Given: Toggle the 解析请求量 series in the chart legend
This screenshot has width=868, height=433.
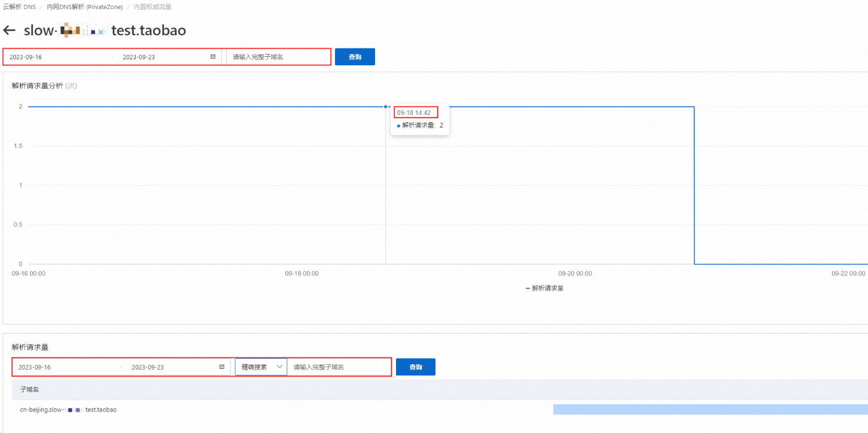Looking at the screenshot, I should 544,288.
